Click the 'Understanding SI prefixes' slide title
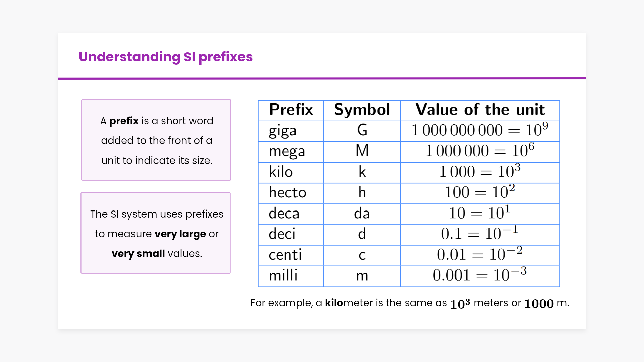The image size is (644, 362). pyautogui.click(x=165, y=57)
